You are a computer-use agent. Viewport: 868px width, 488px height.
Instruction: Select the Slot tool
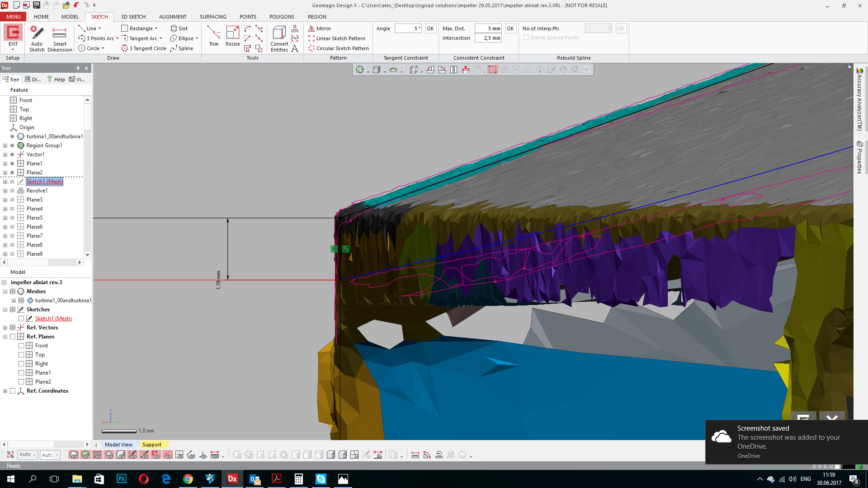(x=179, y=28)
